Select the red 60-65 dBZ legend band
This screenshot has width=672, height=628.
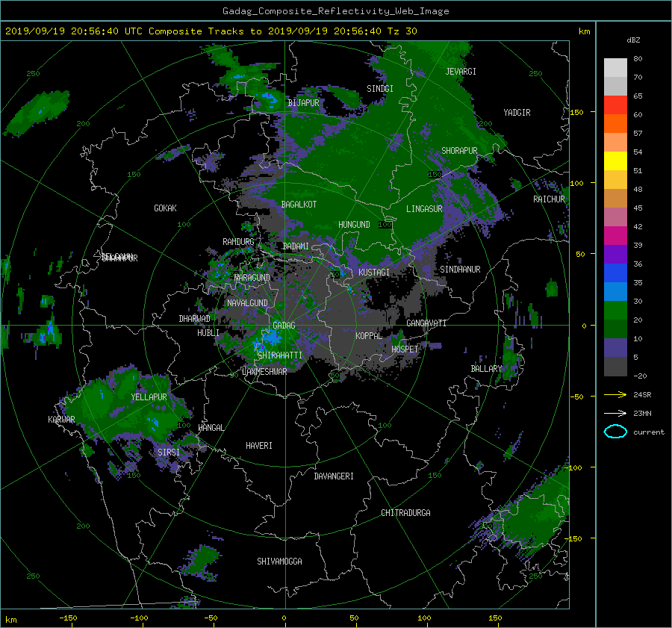coord(615,105)
